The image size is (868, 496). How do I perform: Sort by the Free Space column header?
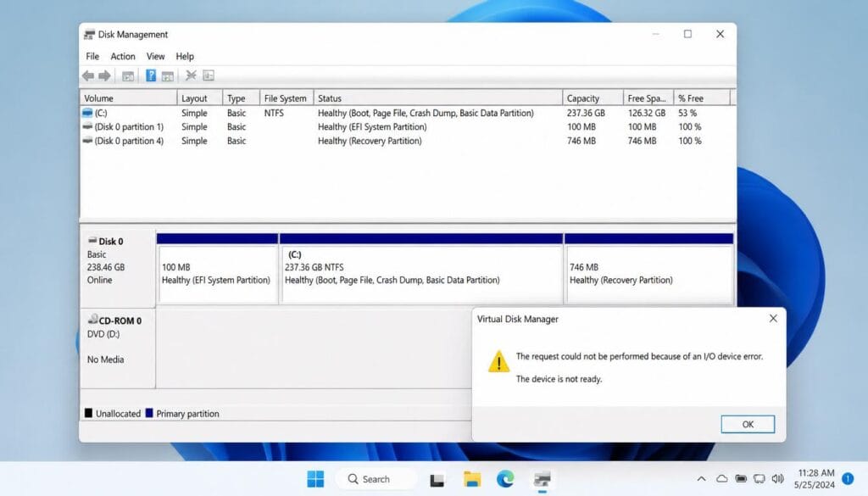pos(648,98)
